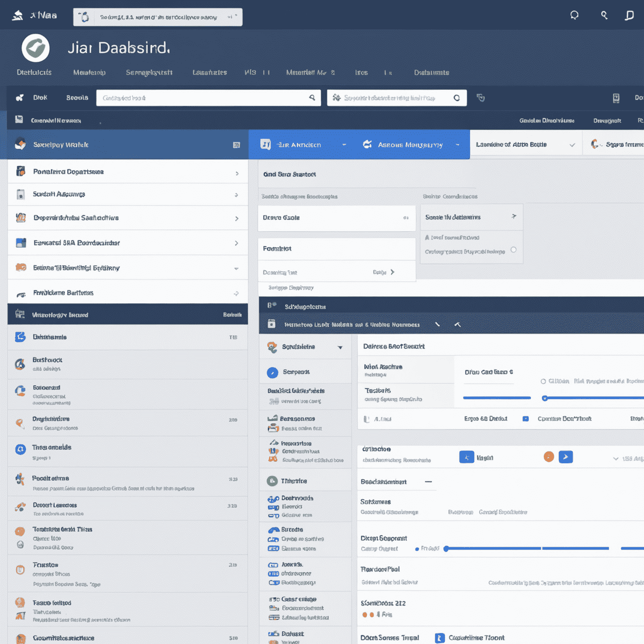Expand 'Dopsrirlufrtau Saaltcdtiws' row chevron
Screen dimensions: 644x644
(237, 218)
